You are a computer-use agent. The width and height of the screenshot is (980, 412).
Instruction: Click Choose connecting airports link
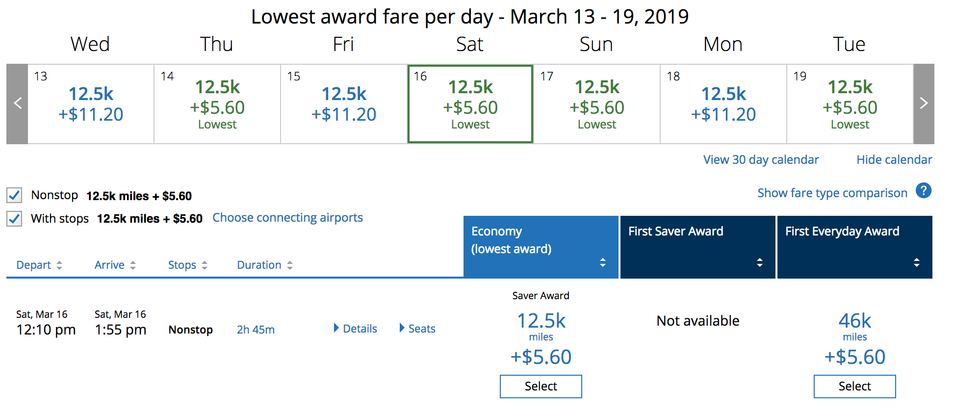point(287,218)
